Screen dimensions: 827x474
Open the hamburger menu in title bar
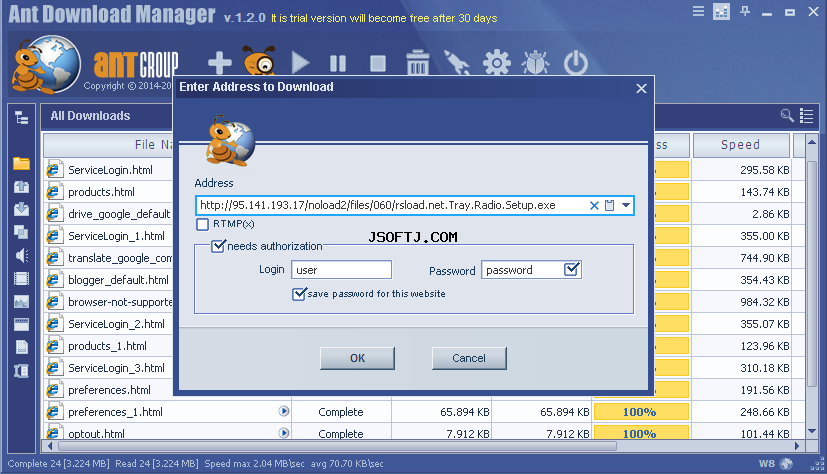click(x=698, y=11)
